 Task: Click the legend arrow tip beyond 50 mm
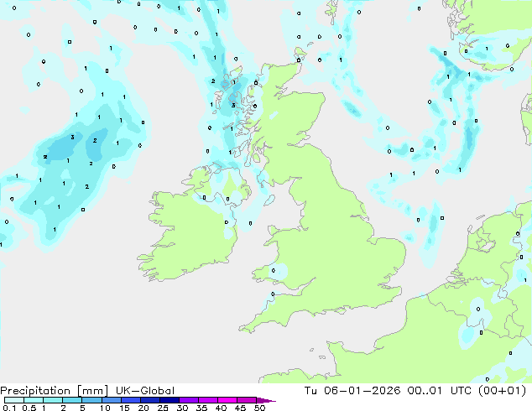coord(266,400)
